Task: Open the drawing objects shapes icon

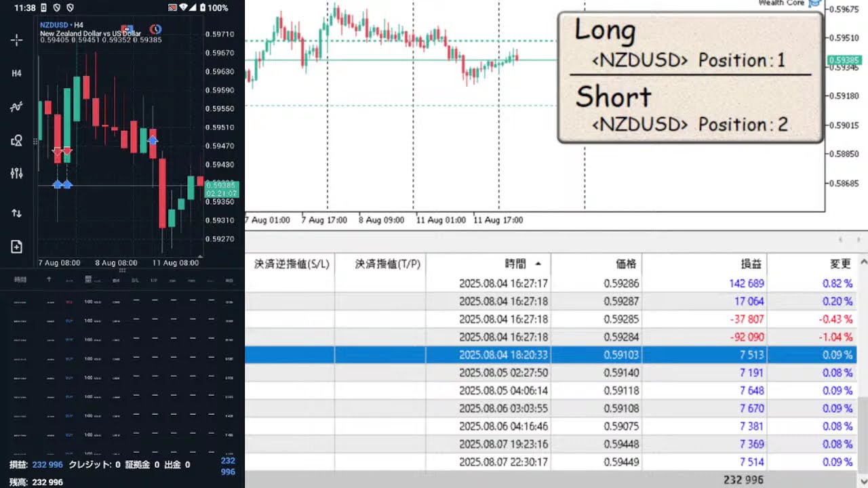Action: [x=17, y=140]
